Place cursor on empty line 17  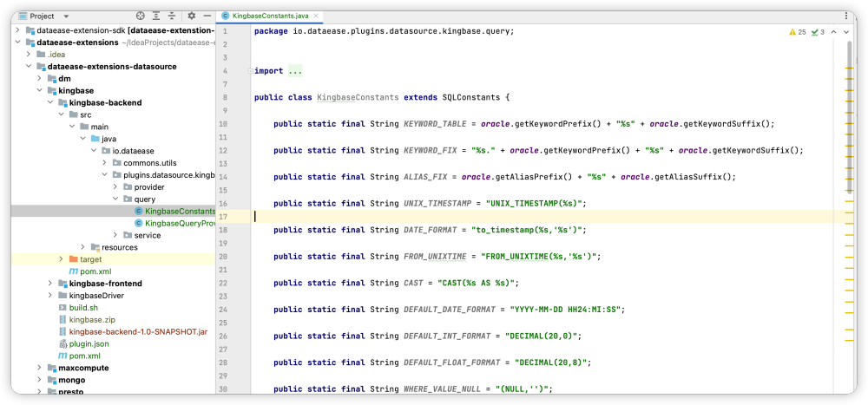click(x=542, y=217)
